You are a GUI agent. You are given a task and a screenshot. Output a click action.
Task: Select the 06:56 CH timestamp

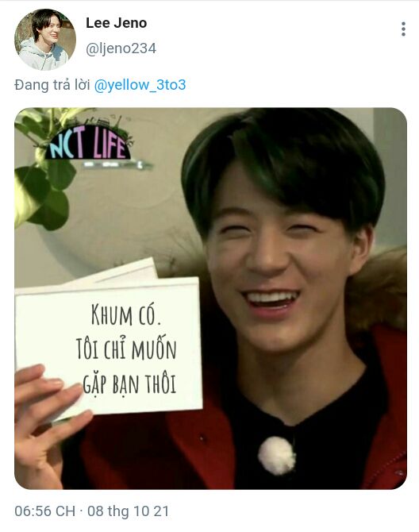[44, 511]
